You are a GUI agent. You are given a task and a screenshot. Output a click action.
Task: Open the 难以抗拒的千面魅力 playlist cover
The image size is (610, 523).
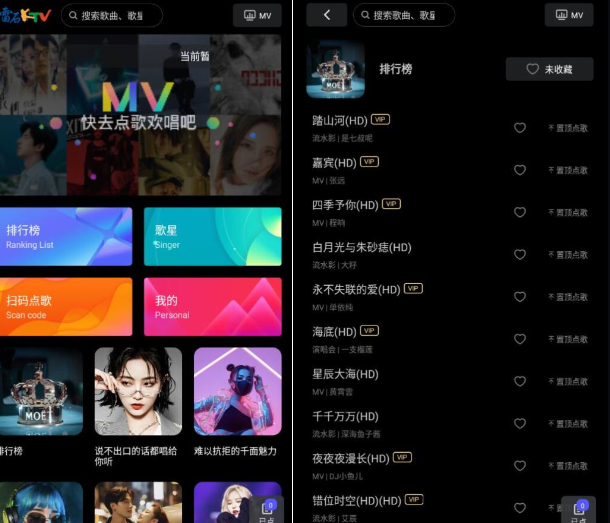click(x=238, y=391)
